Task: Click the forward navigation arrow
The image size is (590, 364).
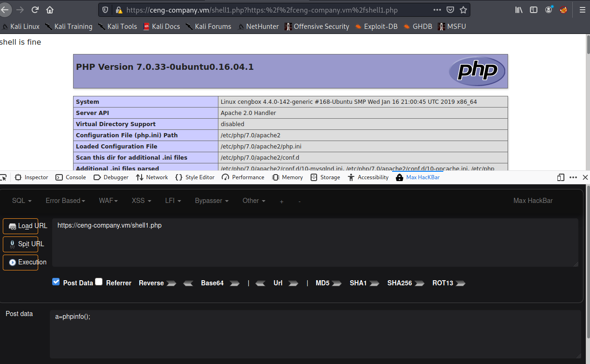Action: coord(20,9)
